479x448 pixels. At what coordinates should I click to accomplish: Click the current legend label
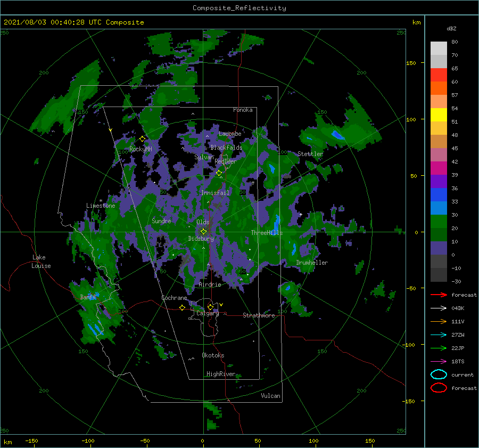click(463, 374)
